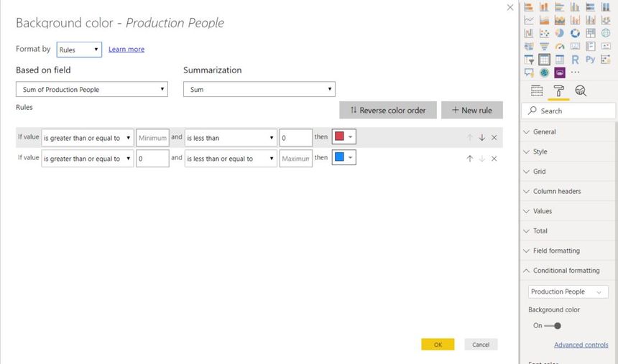Move the second rule up
This screenshot has height=364, width=618.
click(x=470, y=159)
